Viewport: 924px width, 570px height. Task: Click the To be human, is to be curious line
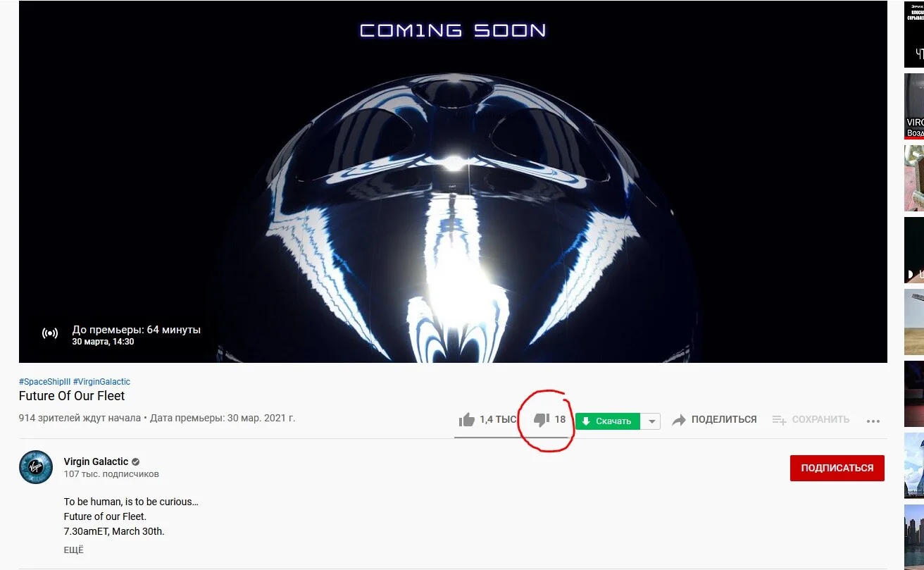tap(131, 502)
